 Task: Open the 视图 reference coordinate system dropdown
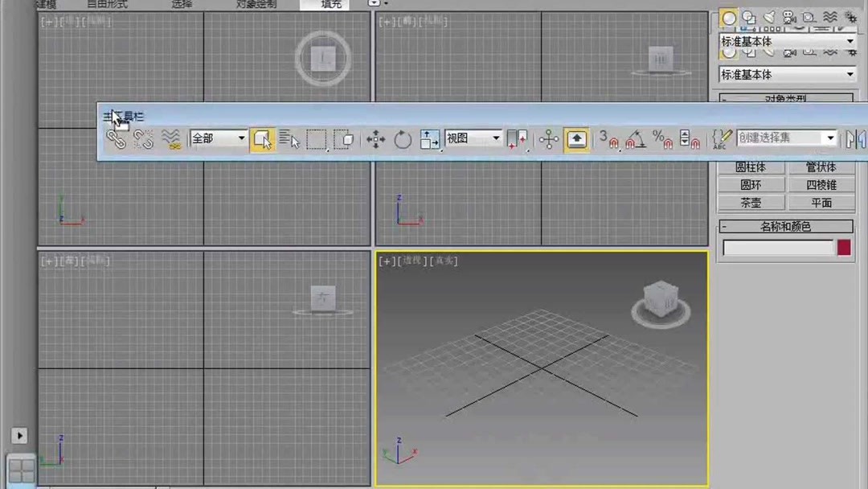pos(473,138)
